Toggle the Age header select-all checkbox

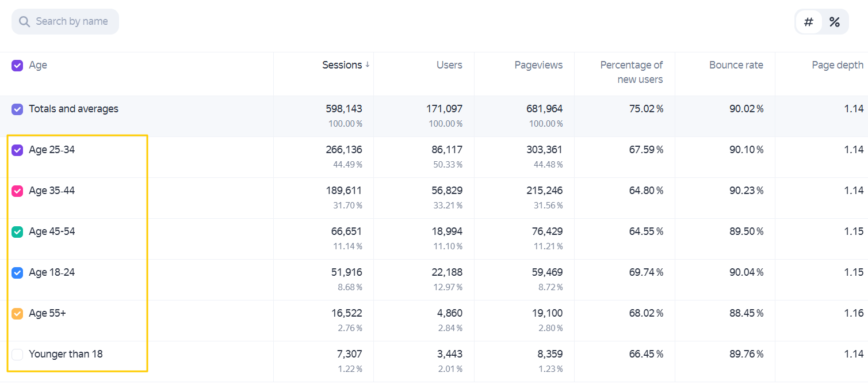click(17, 65)
